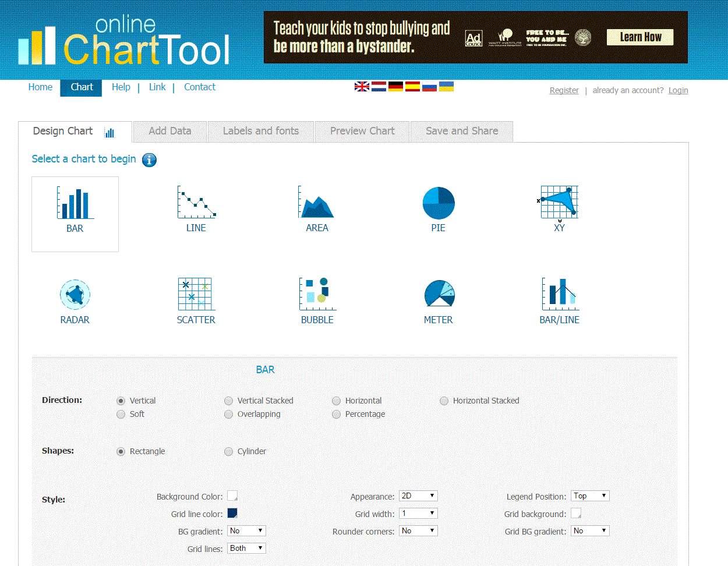Select the PIE chart type
The width and height of the screenshot is (728, 566).
coord(439,203)
